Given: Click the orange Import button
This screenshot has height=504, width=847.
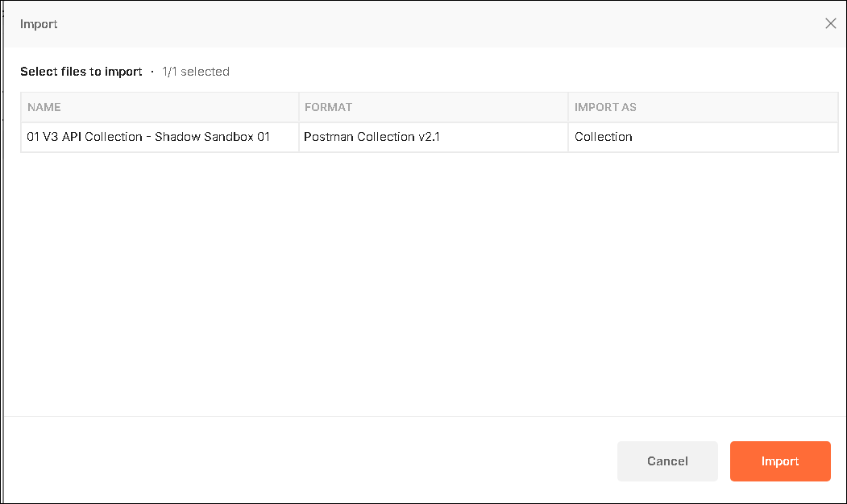Looking at the screenshot, I should point(779,461).
